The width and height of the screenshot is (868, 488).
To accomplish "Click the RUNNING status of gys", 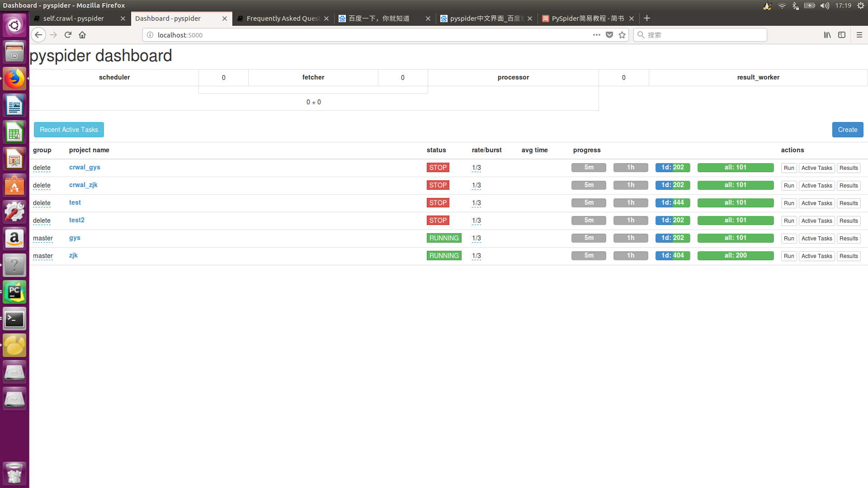I will (443, 238).
